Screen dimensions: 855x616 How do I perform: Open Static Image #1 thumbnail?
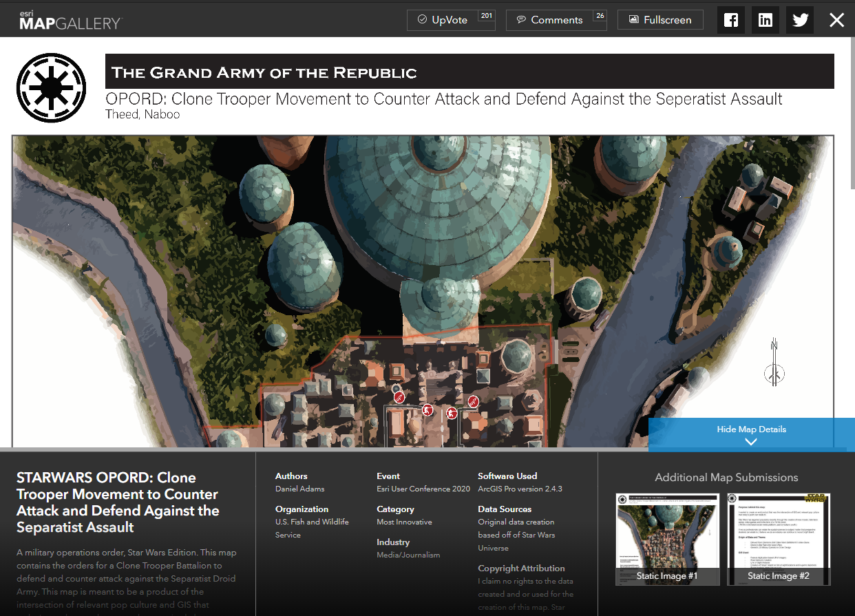point(667,539)
